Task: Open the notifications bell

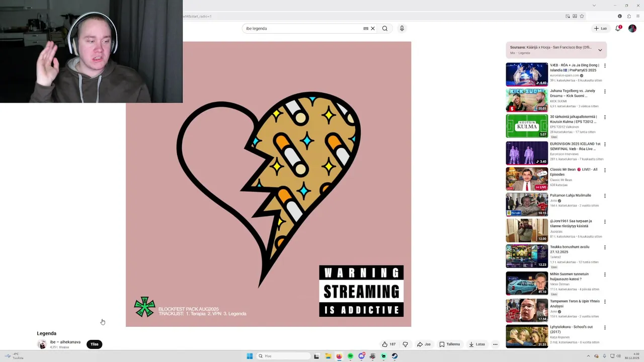Action: coord(618,28)
